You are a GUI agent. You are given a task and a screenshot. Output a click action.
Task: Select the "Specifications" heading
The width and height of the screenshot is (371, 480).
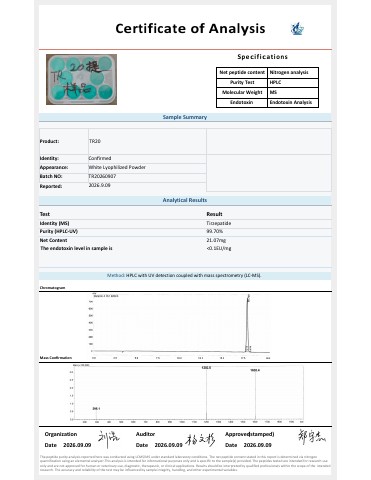point(262,57)
